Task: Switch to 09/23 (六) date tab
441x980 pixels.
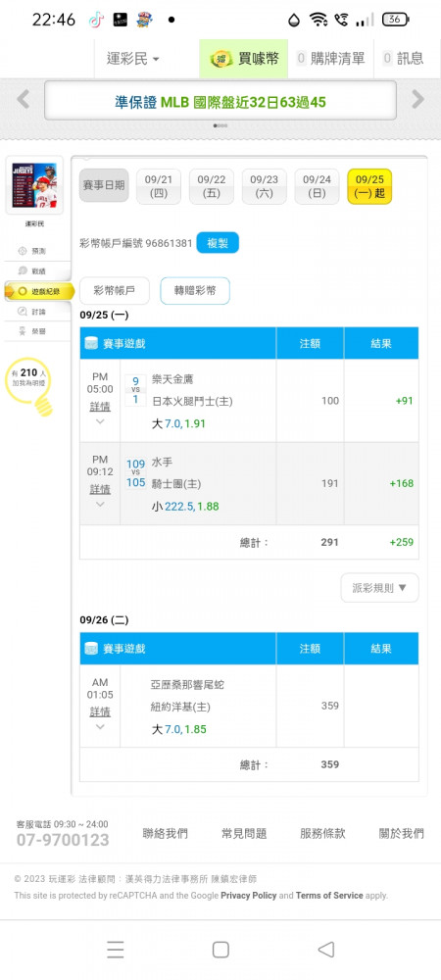Action: (265, 186)
